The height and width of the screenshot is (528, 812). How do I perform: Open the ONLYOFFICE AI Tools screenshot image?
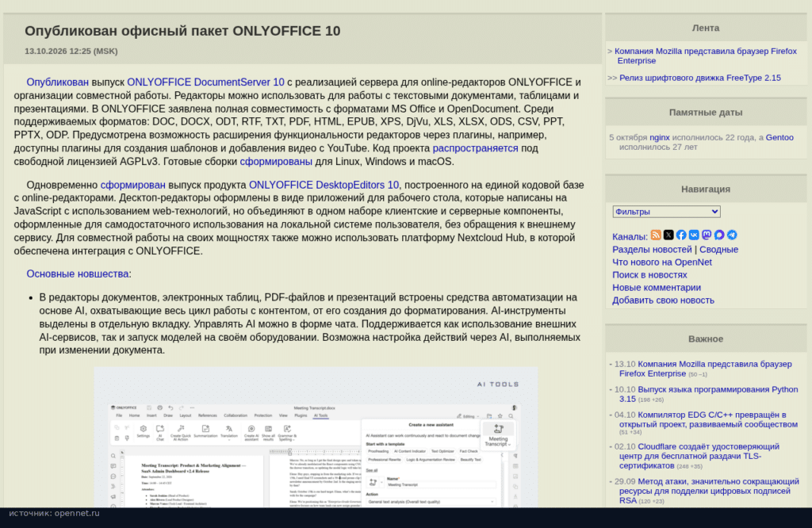pyautogui.click(x=316, y=438)
